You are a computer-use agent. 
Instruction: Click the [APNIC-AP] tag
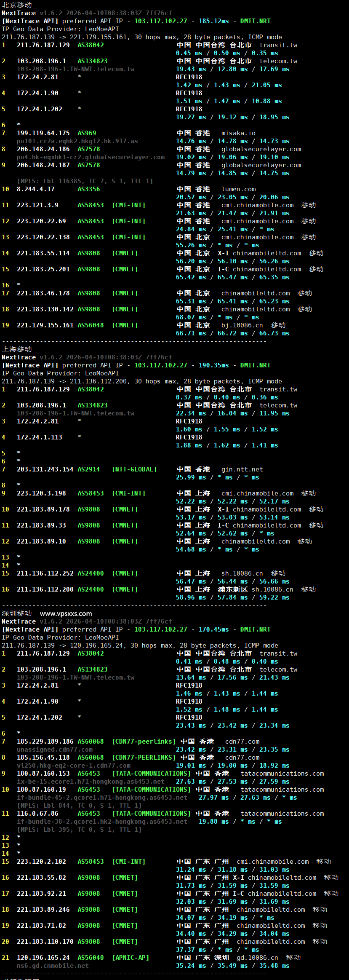click(131, 957)
